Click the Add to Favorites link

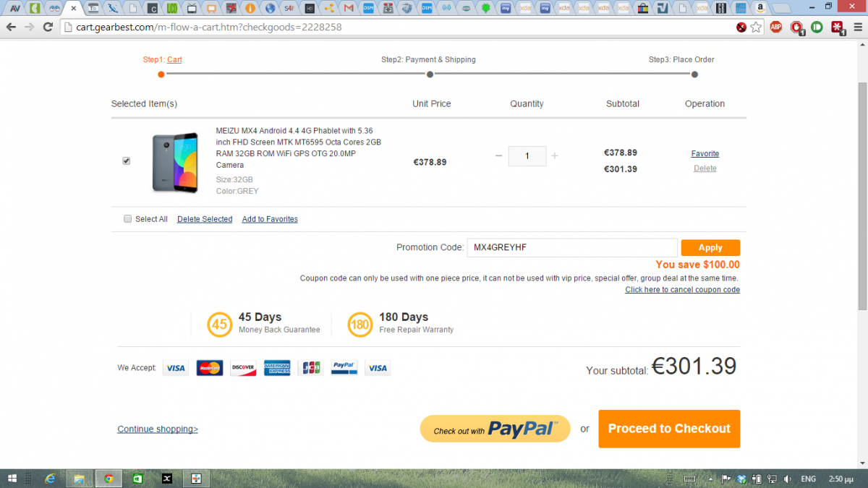pyautogui.click(x=270, y=219)
